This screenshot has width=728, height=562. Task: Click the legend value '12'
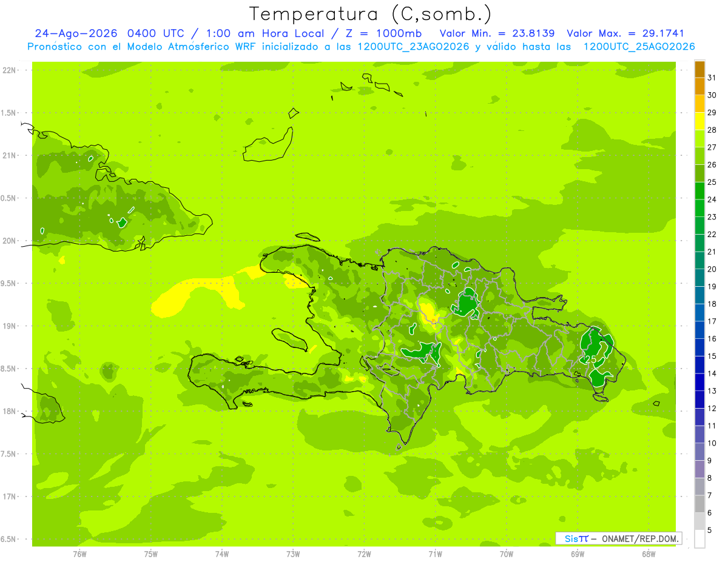(x=712, y=409)
